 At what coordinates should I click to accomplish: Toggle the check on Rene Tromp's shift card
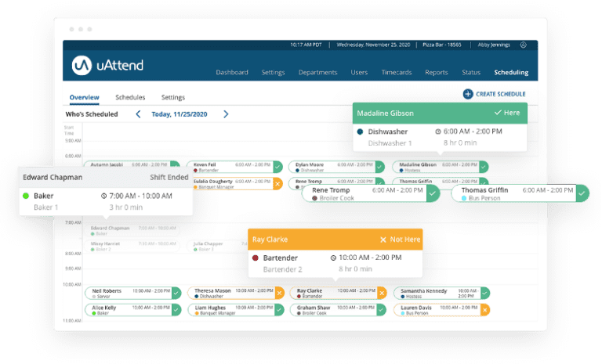click(432, 194)
